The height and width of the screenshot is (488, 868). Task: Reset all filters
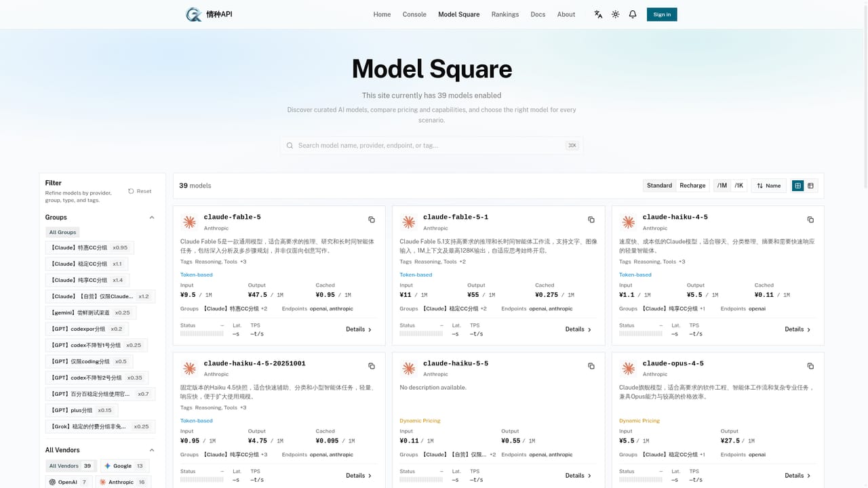140,191
